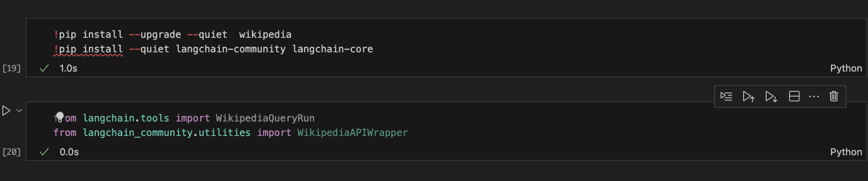Split the current notebook cell
The height and width of the screenshot is (181, 868).
[794, 97]
